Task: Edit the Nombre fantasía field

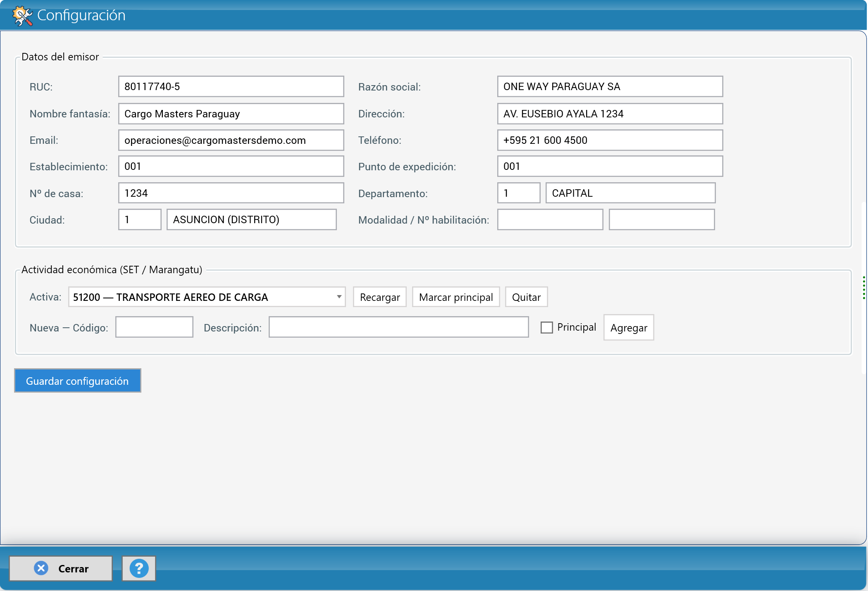Action: coord(231,114)
